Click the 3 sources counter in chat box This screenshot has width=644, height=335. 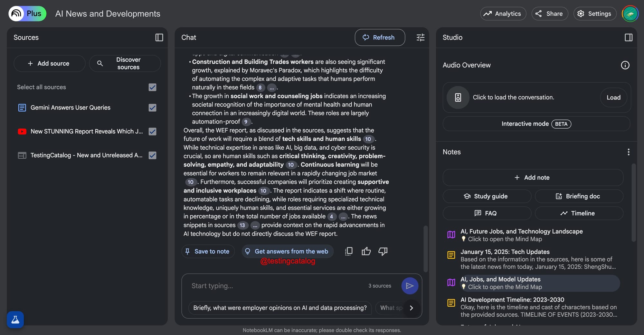[x=380, y=286]
